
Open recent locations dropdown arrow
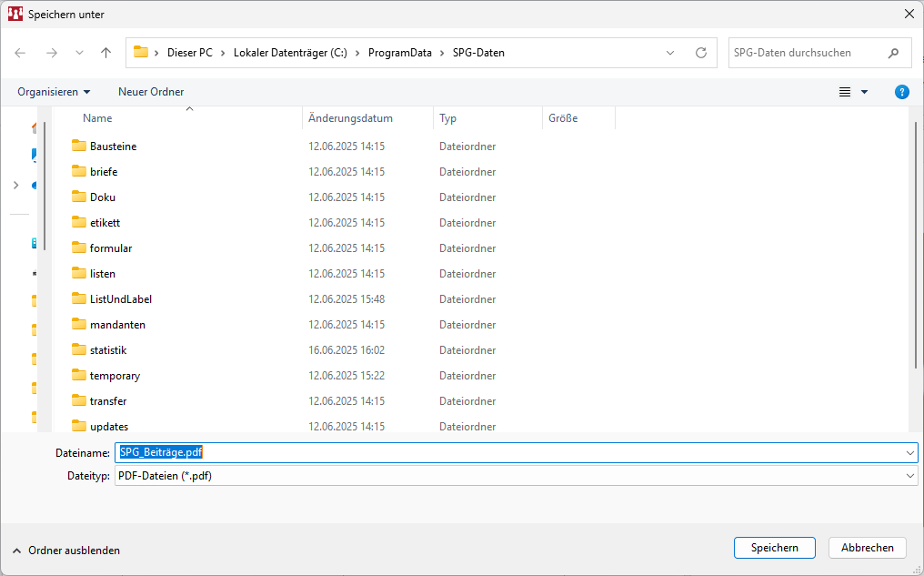click(79, 53)
